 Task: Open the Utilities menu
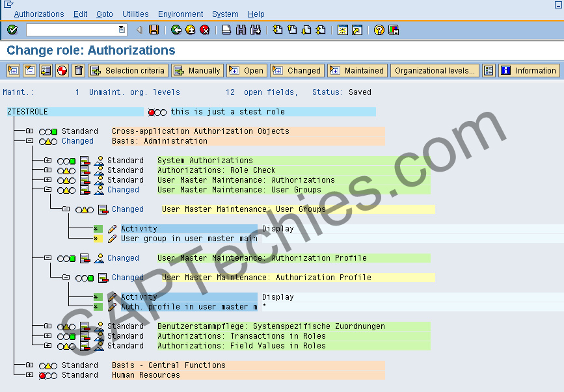[x=135, y=14]
